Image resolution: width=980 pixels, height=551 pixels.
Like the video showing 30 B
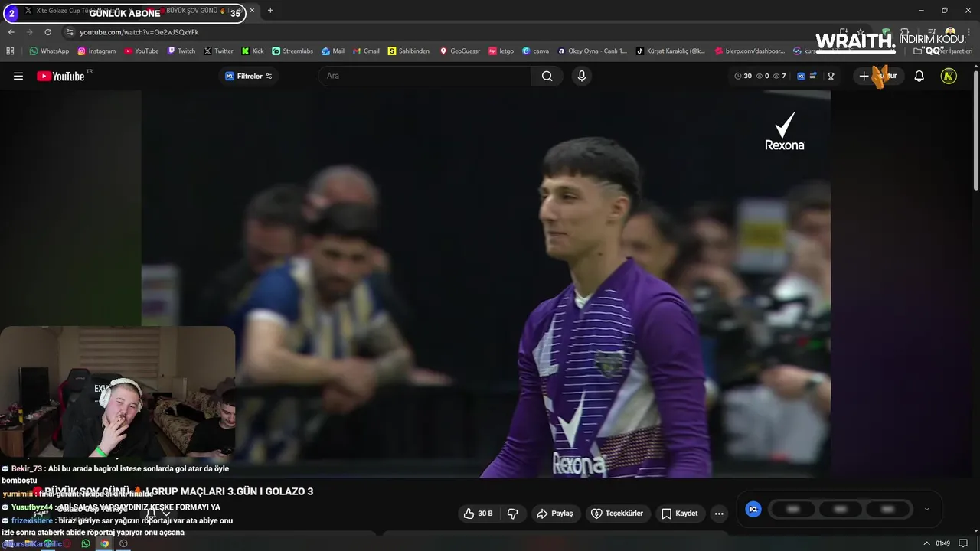[479, 514]
